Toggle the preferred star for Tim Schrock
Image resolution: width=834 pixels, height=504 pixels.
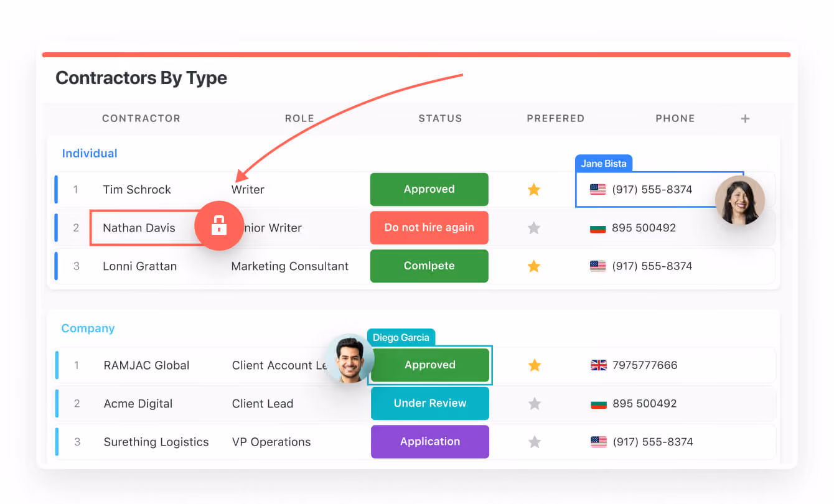coord(534,190)
